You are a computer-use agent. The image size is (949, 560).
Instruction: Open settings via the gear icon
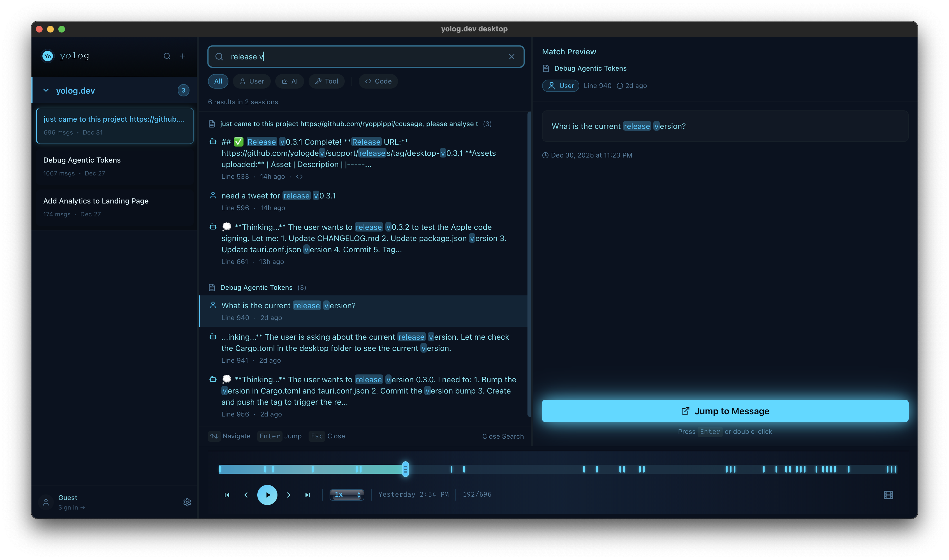coord(188,502)
